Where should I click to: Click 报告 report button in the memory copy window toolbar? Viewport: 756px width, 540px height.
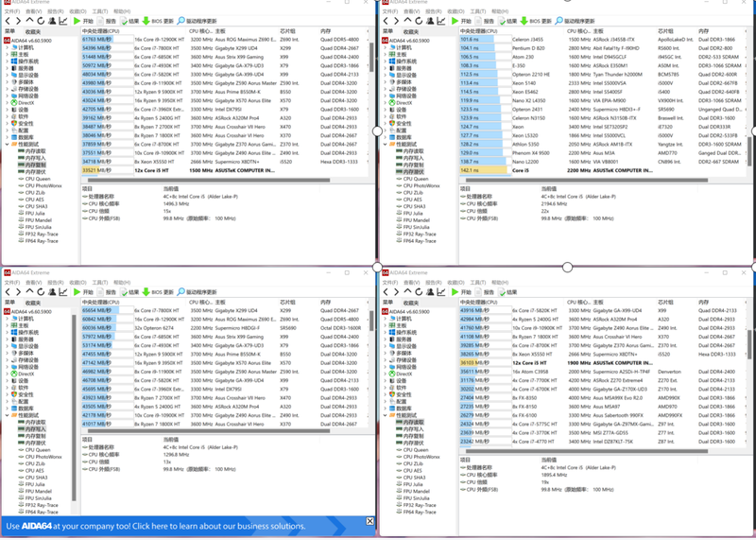[x=107, y=21]
